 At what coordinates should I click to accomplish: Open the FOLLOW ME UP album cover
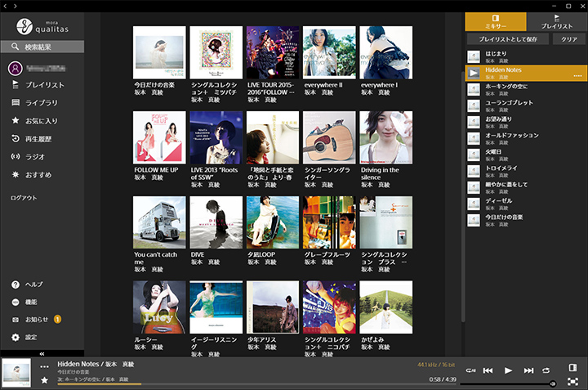[x=159, y=137]
